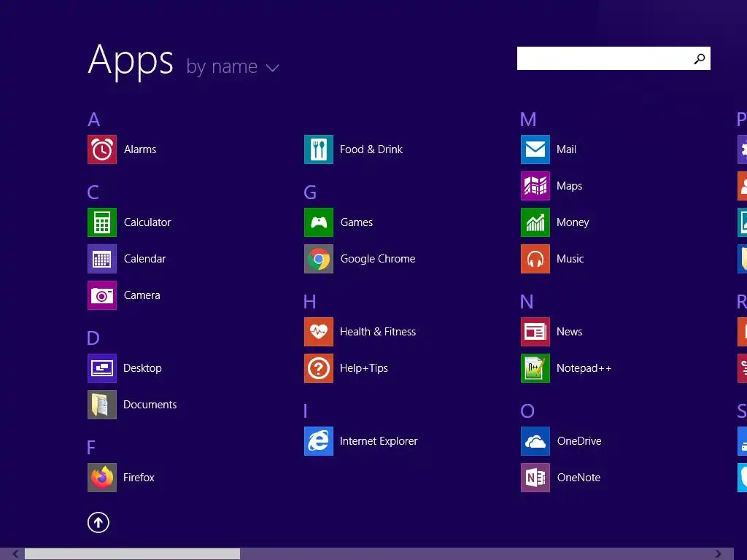This screenshot has height=560, width=747.
Task: Click the scrollbar right arrow
Action: [x=718, y=554]
